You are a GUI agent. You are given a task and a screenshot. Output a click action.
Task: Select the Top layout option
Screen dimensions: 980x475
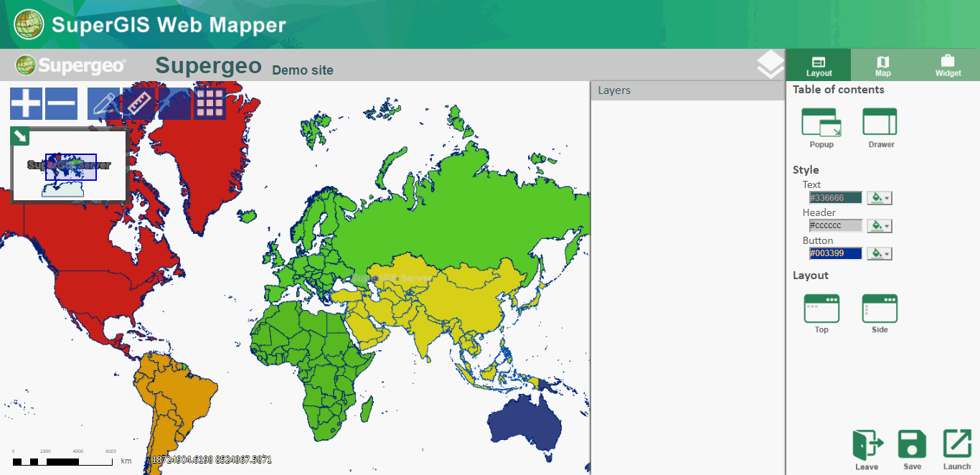pos(821,314)
